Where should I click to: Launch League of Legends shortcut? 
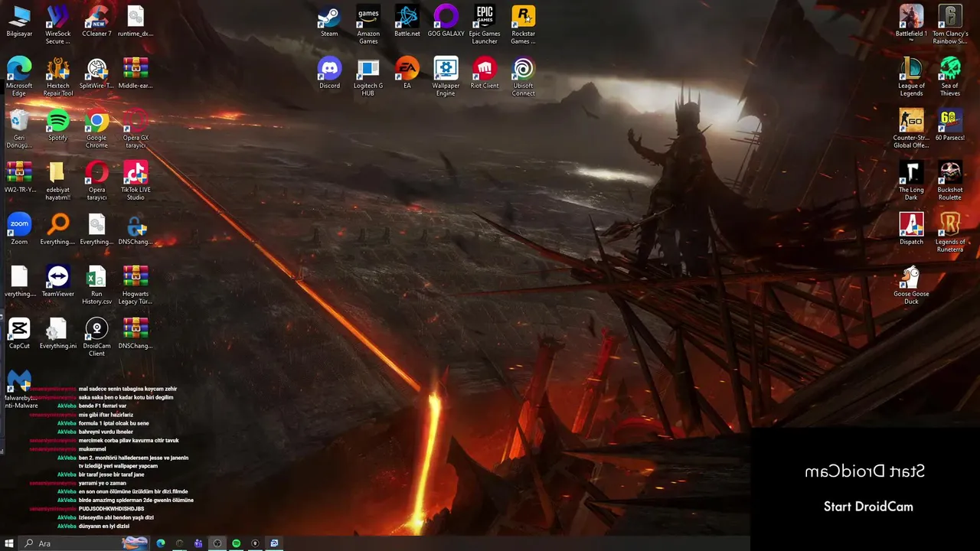click(911, 77)
